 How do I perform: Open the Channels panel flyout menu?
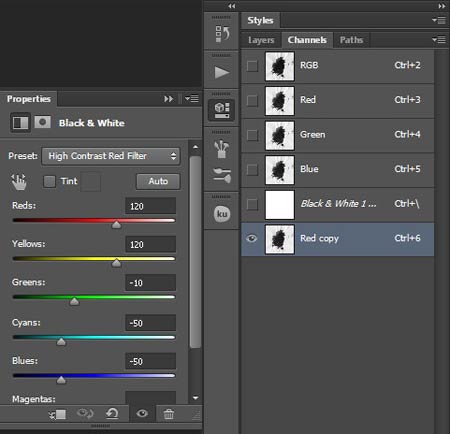tap(439, 40)
